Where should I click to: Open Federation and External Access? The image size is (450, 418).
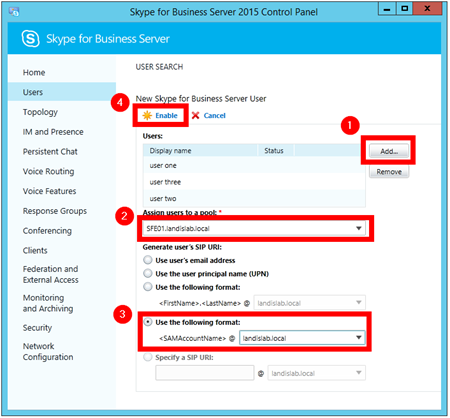click(51, 274)
